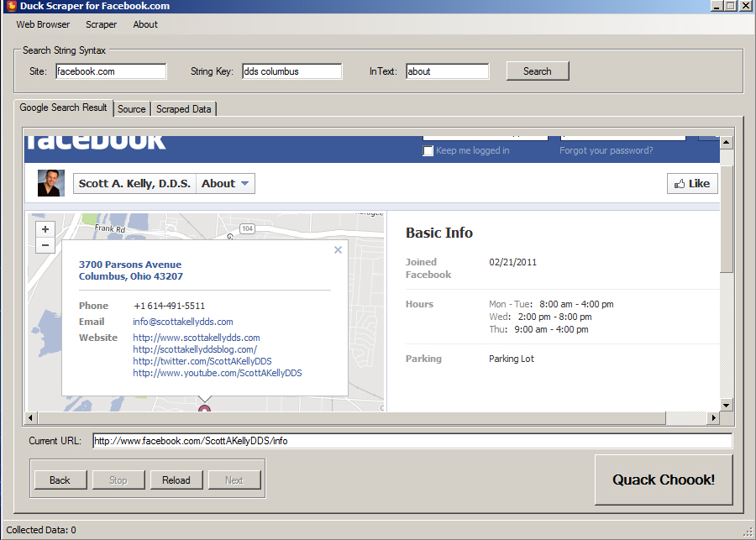
Task: Click the Search button
Action: click(538, 71)
